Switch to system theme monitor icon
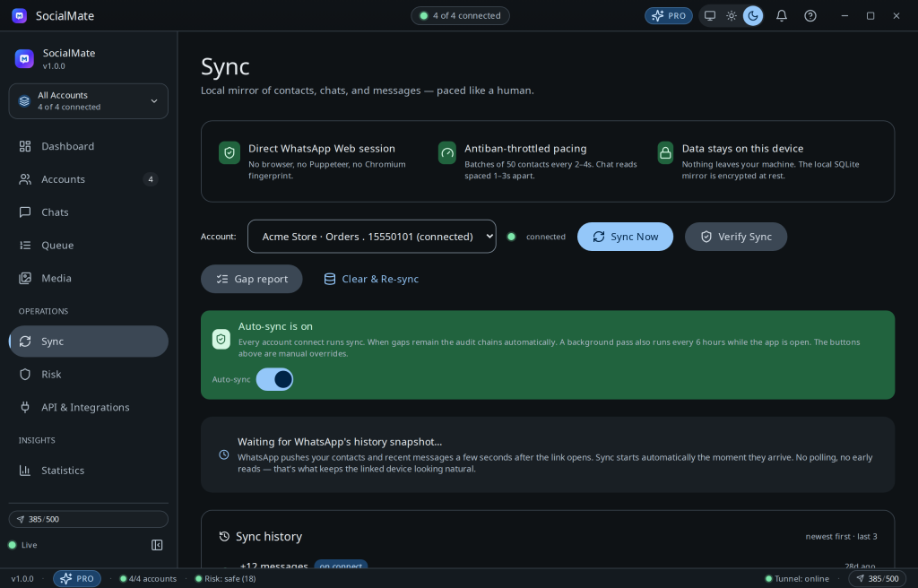This screenshot has height=588, width=918. coord(710,16)
